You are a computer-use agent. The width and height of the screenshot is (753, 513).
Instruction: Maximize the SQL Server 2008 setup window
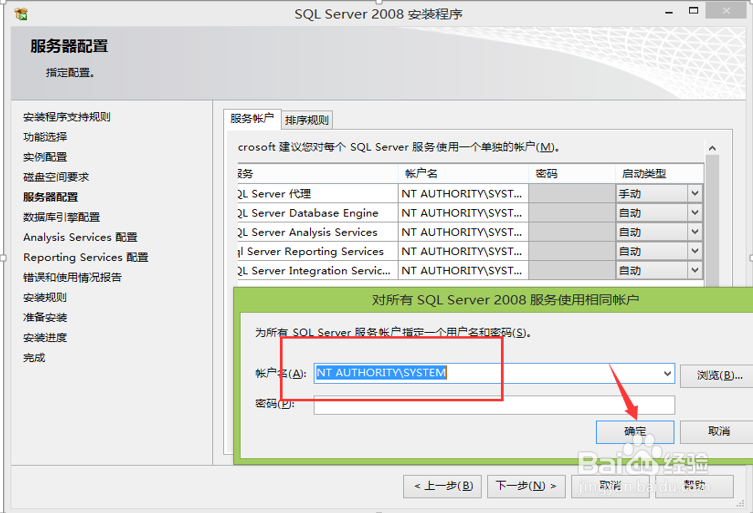click(x=693, y=11)
